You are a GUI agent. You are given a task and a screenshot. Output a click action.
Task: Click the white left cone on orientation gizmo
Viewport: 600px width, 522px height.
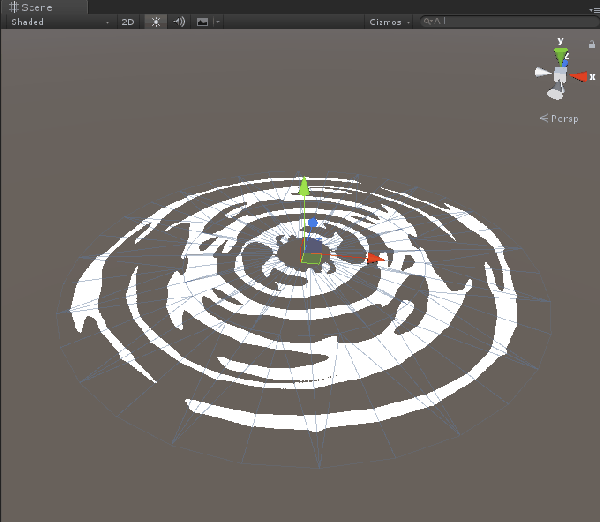pos(541,73)
